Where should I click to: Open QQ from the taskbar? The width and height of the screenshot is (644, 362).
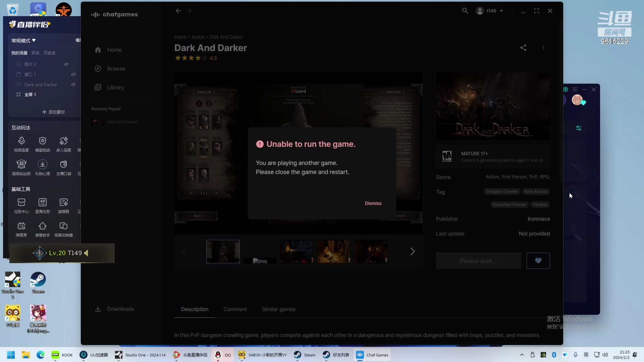[223, 355]
